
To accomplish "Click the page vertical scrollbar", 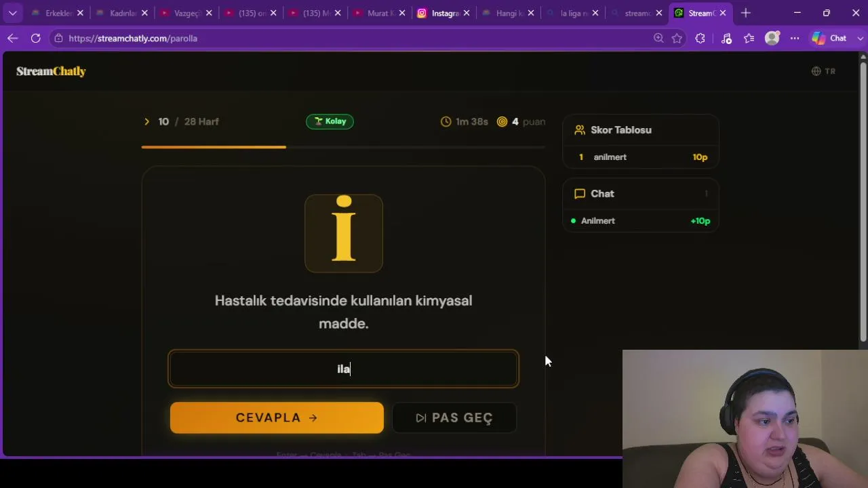I will click(x=863, y=201).
